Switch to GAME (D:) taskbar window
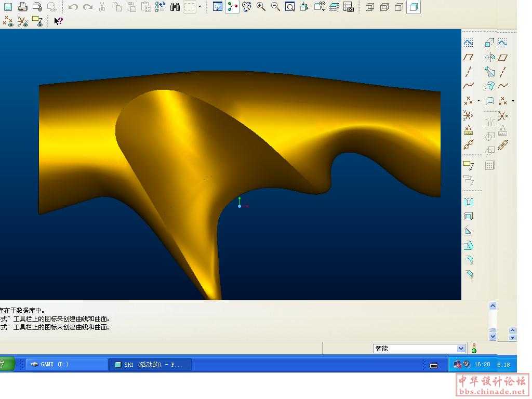This screenshot has width=532, height=399. pyautogui.click(x=66, y=364)
